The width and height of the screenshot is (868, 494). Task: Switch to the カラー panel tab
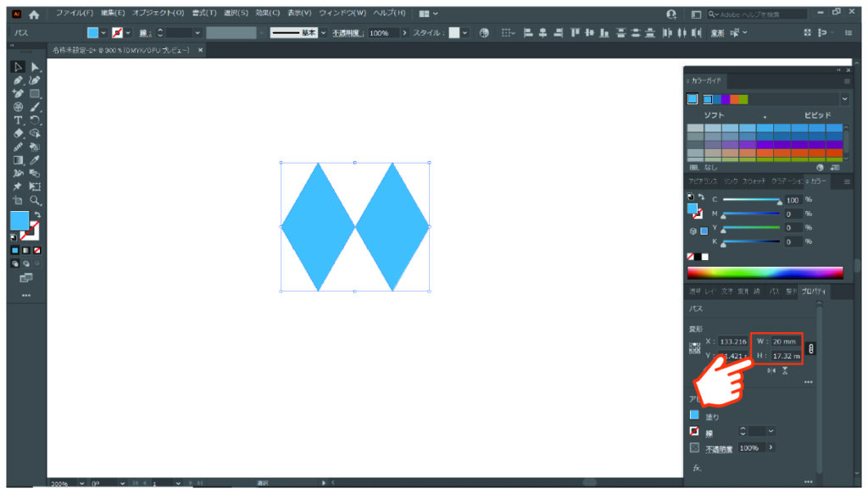818,181
